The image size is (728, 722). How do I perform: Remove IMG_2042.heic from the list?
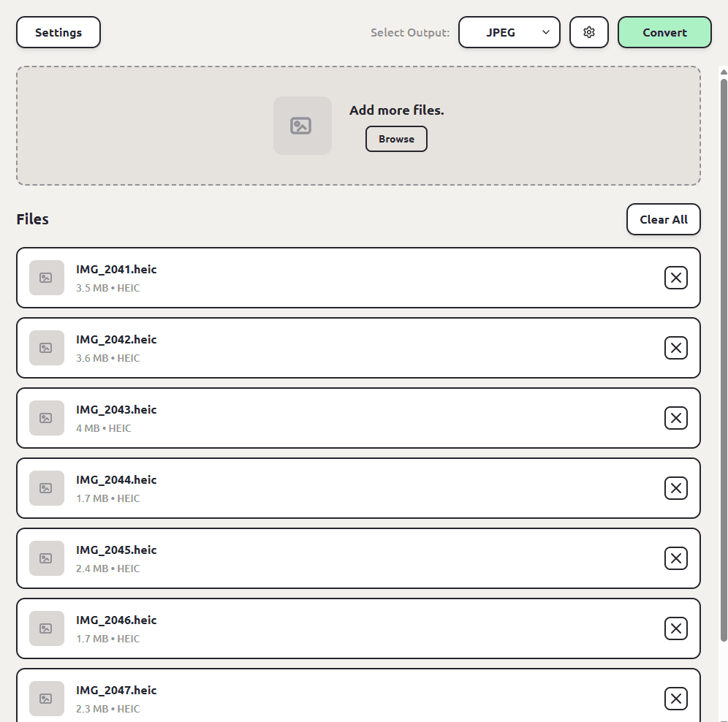click(x=676, y=348)
